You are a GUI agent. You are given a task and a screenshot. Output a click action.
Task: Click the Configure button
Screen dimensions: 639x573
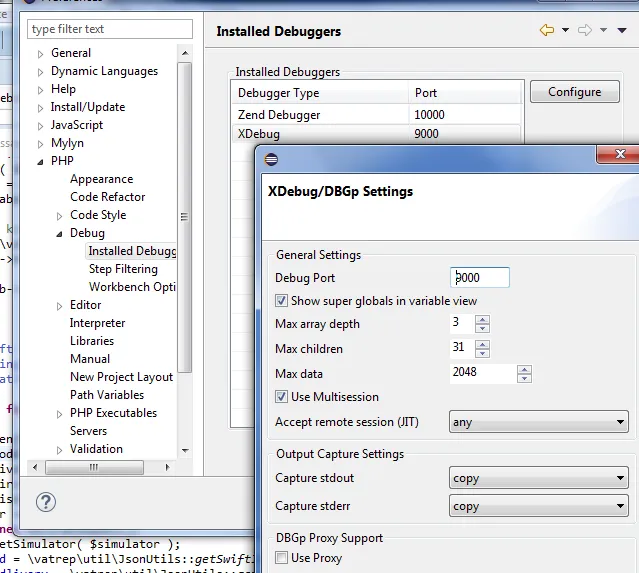[575, 92]
